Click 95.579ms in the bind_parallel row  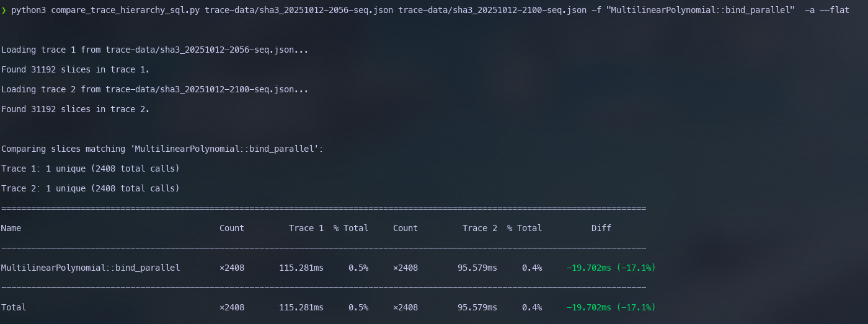coord(477,268)
